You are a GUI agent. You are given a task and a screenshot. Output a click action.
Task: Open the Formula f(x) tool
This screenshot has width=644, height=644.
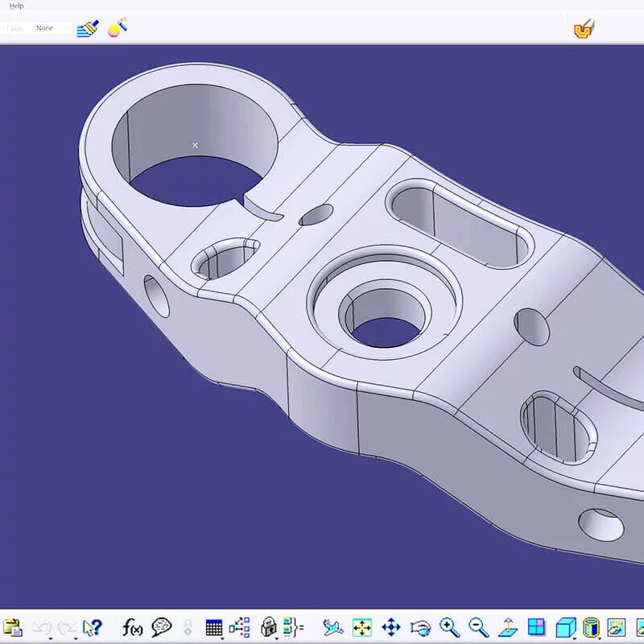pyautogui.click(x=132, y=627)
